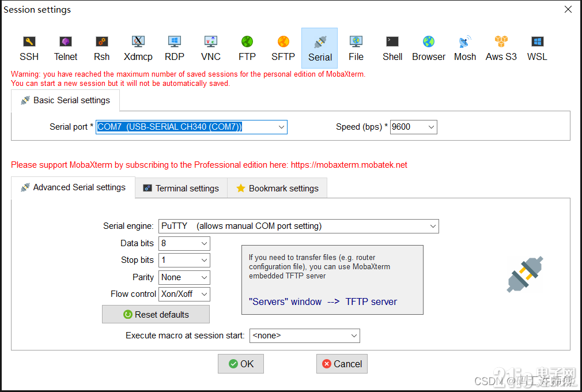This screenshot has width=582, height=392.
Task: Open the mobaxterm.mobatek.net link
Action: click(x=349, y=165)
